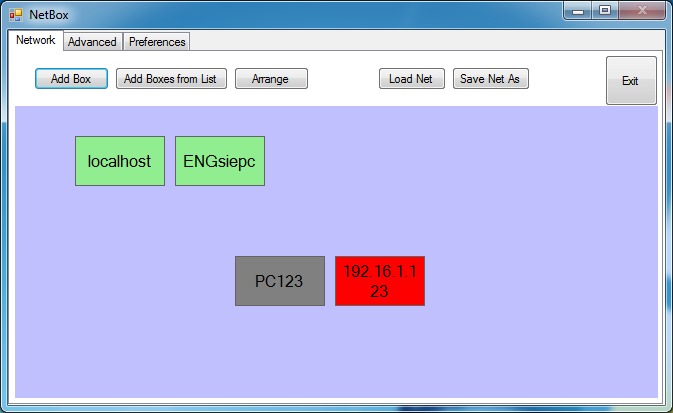Exit the NetBox application
This screenshot has width=673, height=413.
pyautogui.click(x=631, y=81)
